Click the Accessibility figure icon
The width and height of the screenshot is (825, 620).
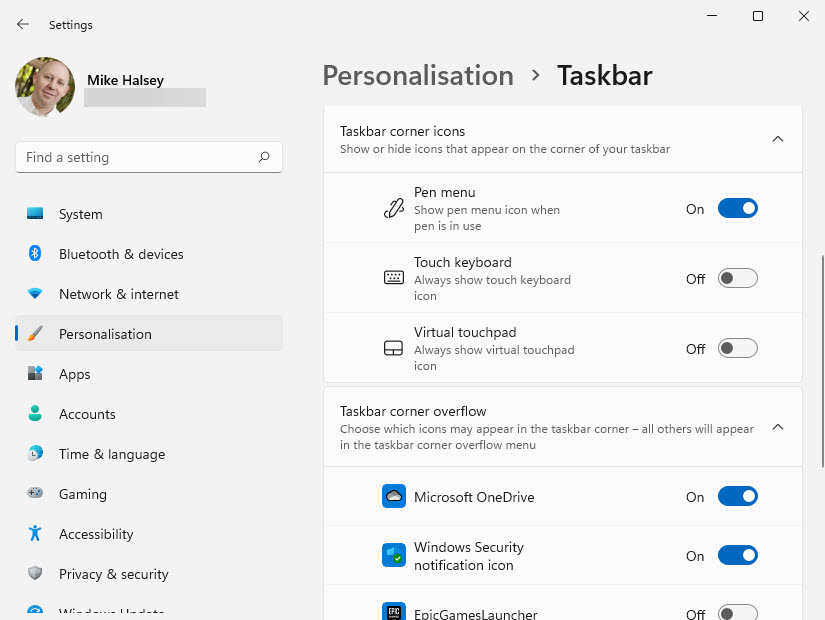click(x=35, y=534)
